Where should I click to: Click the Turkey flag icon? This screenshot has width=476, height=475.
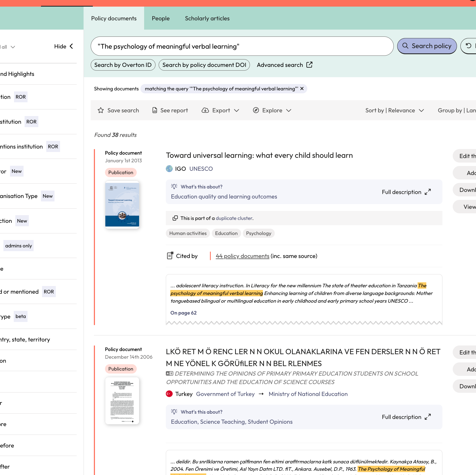pyautogui.click(x=169, y=394)
